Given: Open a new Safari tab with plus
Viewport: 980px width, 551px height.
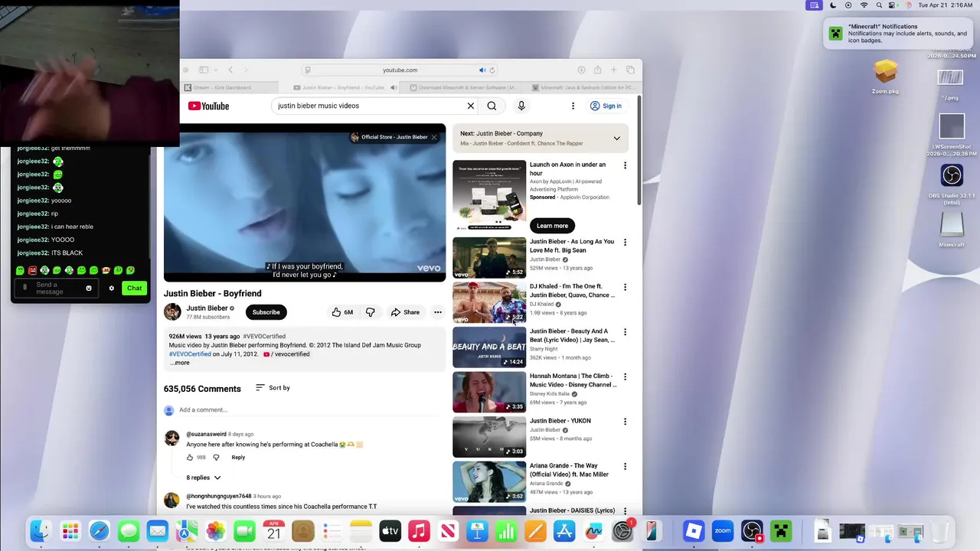Looking at the screenshot, I should (x=613, y=70).
